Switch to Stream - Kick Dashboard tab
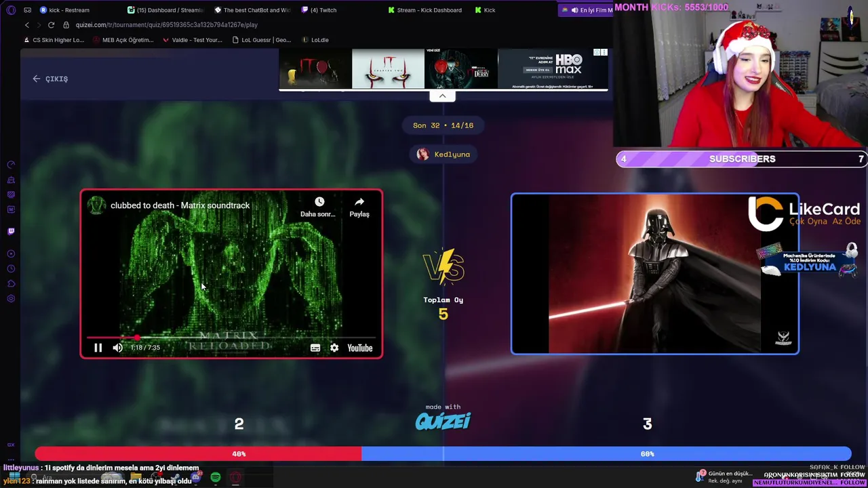868x488 pixels. pyautogui.click(x=427, y=10)
